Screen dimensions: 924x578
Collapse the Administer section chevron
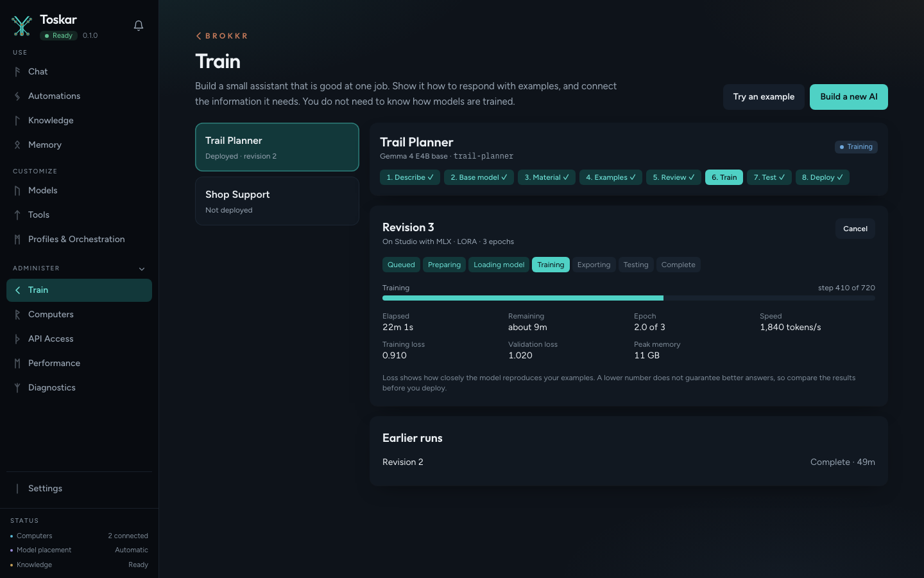142,269
